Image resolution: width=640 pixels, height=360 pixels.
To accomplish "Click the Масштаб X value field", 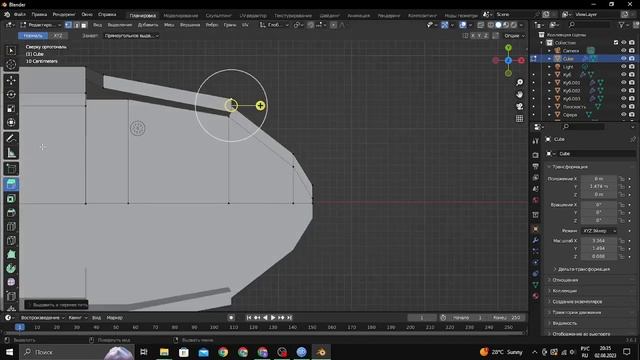I will coord(599,240).
